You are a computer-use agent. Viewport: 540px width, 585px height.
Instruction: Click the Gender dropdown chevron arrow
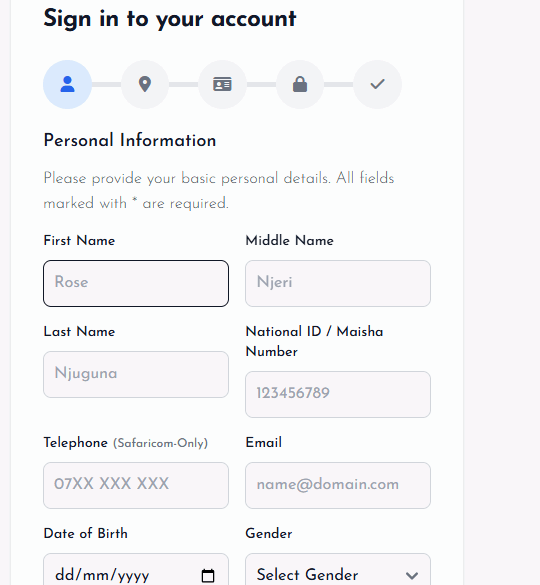(x=412, y=576)
